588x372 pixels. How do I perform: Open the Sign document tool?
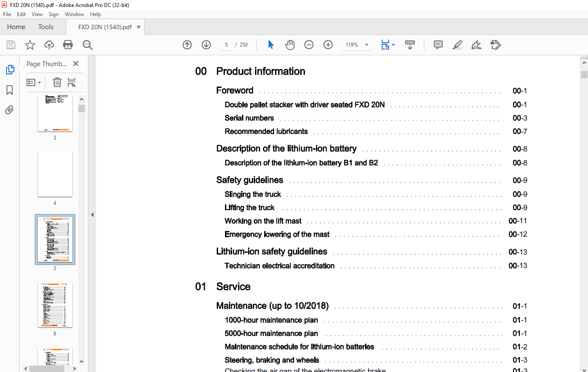coord(476,45)
